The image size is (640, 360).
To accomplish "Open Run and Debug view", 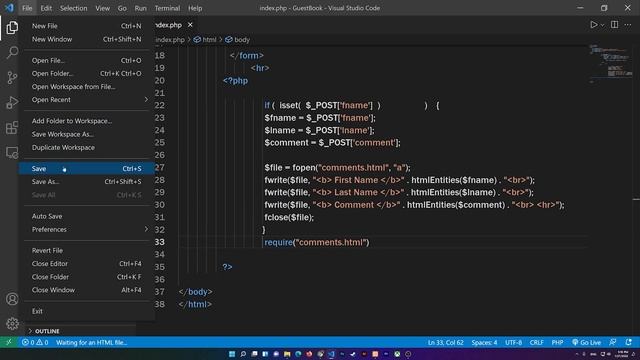I will point(12,102).
